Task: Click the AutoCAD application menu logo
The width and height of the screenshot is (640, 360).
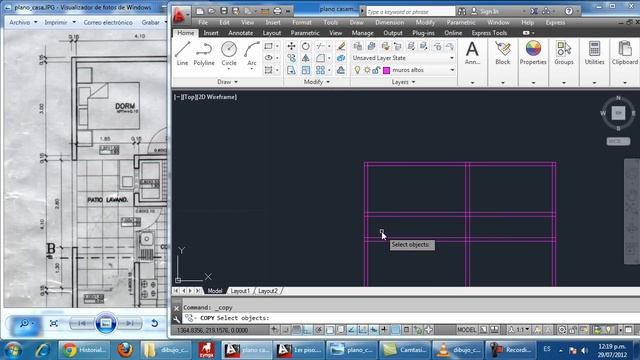Action: pyautogui.click(x=180, y=15)
